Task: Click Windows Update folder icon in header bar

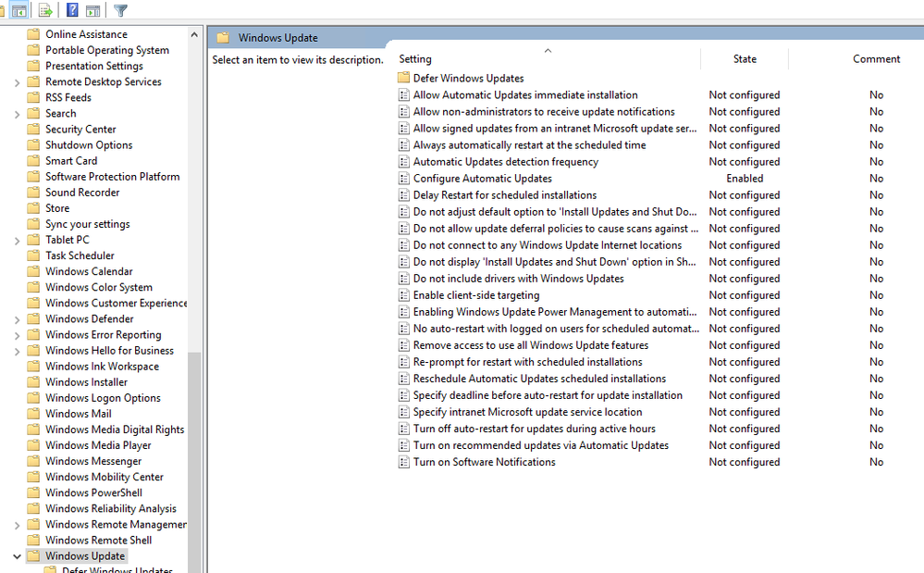Action: [223, 38]
